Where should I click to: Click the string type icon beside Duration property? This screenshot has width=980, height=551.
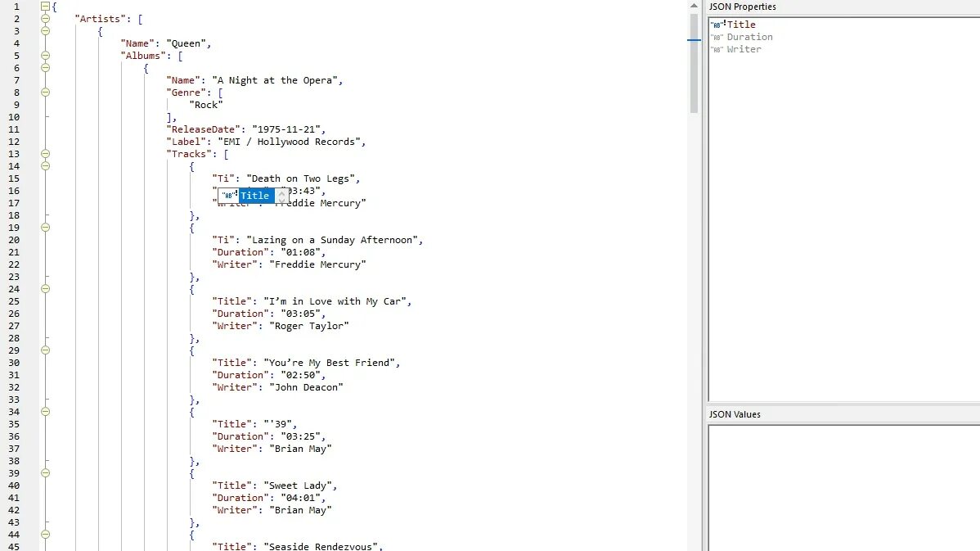pos(717,38)
